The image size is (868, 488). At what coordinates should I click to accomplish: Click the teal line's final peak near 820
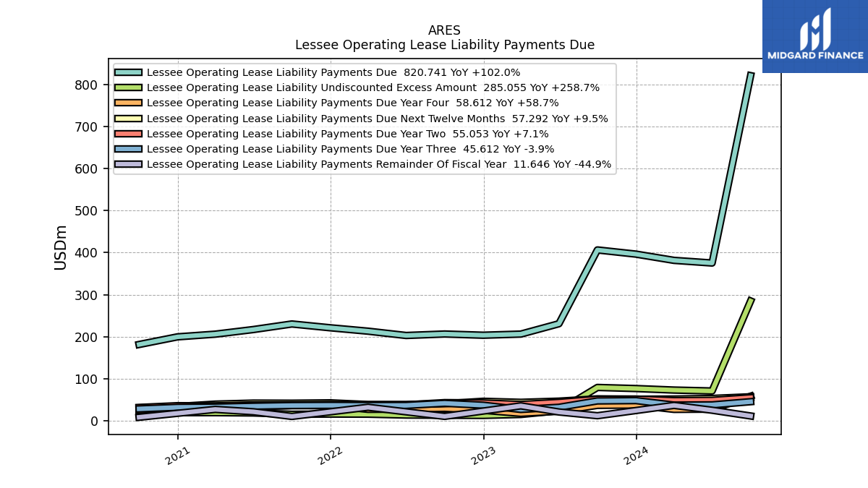(751, 74)
